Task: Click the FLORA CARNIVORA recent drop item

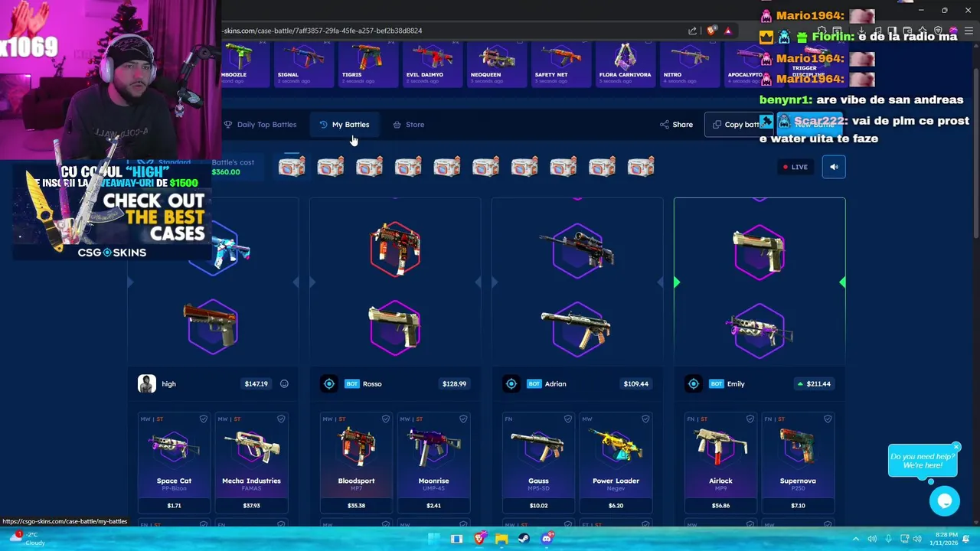Action: click(x=625, y=64)
